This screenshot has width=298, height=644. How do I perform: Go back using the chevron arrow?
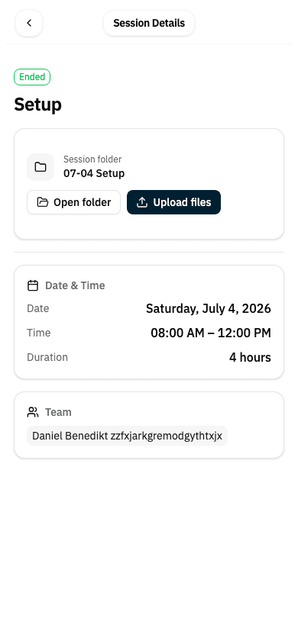[x=29, y=23]
